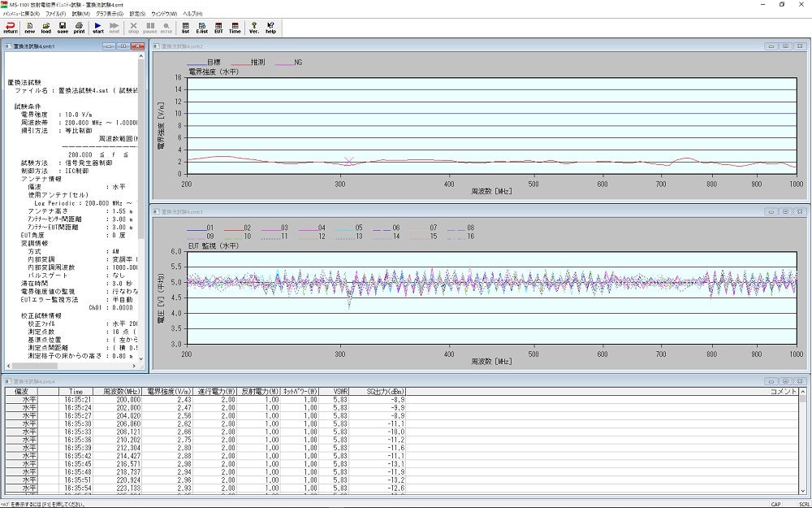Select the 2.43 field strength cell

168,400
